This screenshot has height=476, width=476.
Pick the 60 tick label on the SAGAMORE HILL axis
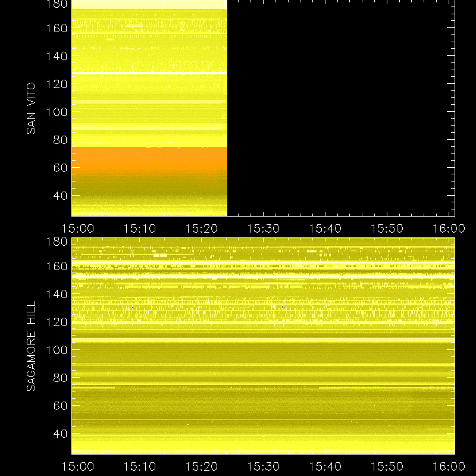(60, 406)
